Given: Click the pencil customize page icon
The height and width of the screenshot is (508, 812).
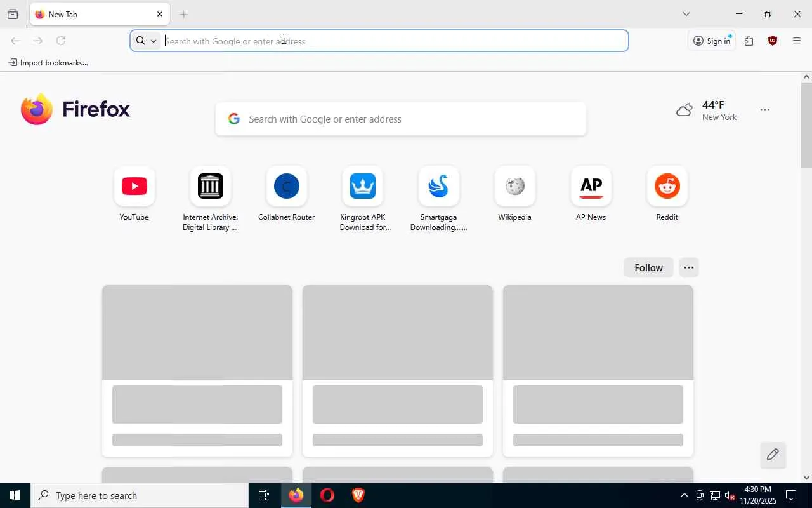Looking at the screenshot, I should click(x=773, y=455).
